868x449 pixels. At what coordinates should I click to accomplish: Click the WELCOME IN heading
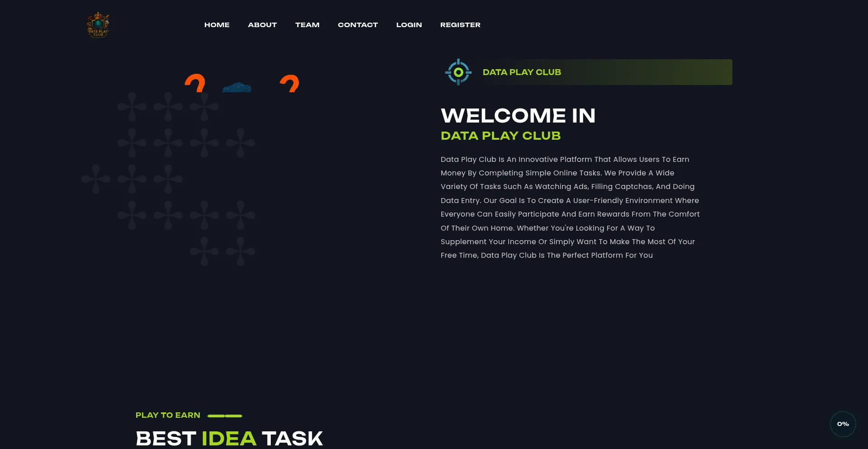(x=518, y=116)
